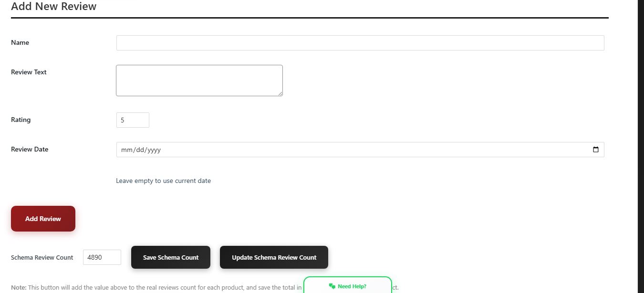Click the Add New Review heading
The width and height of the screenshot is (644, 293).
click(x=53, y=6)
